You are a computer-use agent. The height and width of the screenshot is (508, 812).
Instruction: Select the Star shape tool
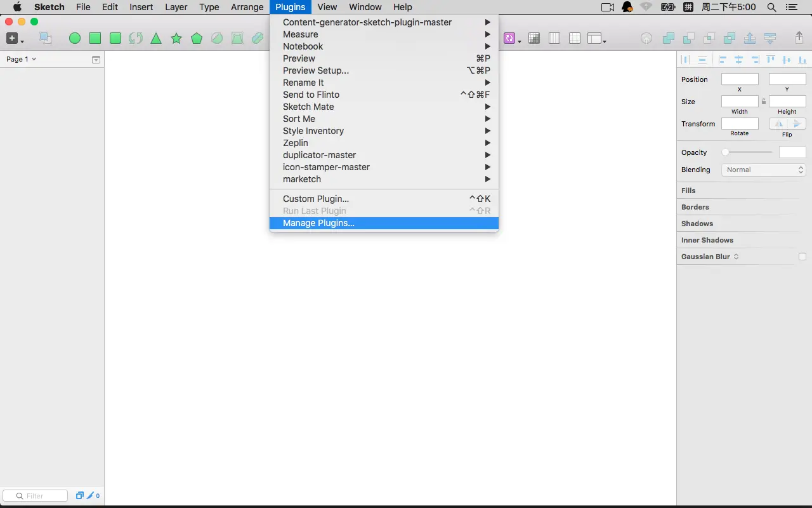pos(176,38)
